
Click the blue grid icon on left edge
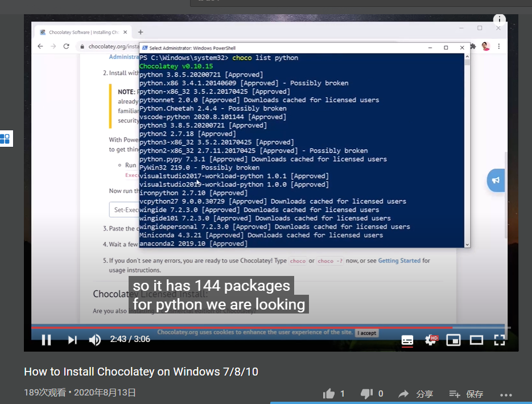5,138
